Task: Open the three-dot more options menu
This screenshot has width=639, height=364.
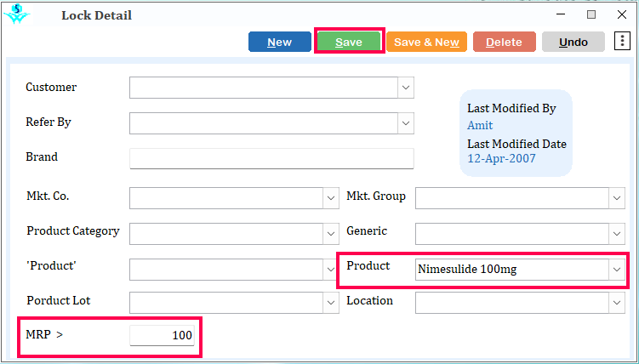Action: 622,41
